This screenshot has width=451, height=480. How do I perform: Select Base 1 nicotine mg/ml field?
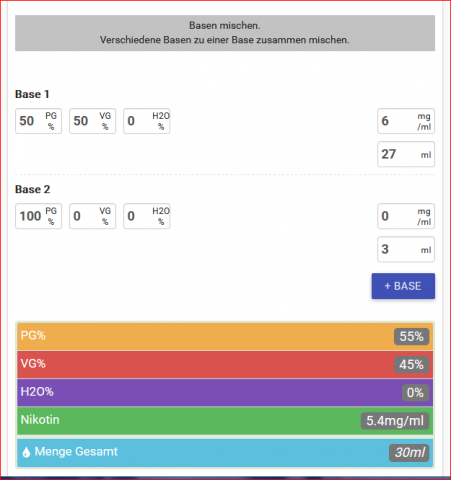[x=406, y=121]
